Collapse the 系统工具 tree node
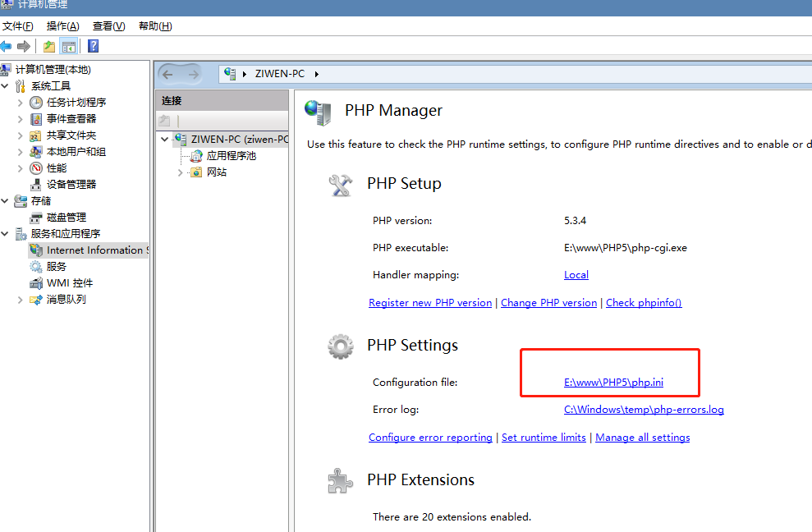 (x=6, y=85)
